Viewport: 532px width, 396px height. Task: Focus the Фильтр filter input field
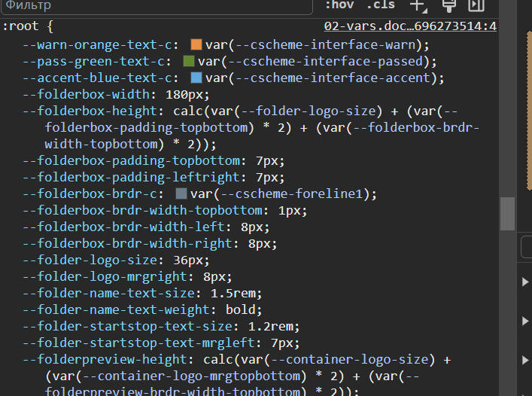click(x=157, y=6)
